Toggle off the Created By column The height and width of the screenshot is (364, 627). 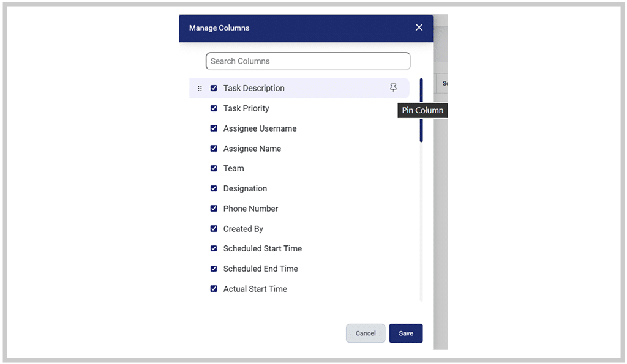[214, 228]
